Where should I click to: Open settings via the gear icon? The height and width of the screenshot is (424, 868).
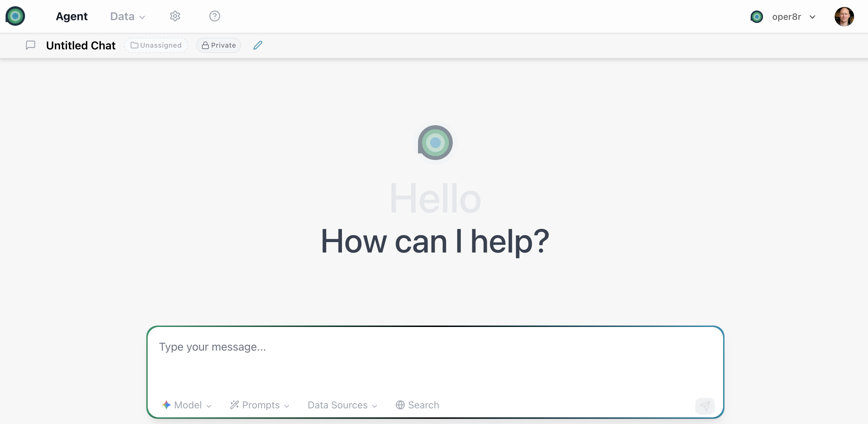[x=175, y=16]
